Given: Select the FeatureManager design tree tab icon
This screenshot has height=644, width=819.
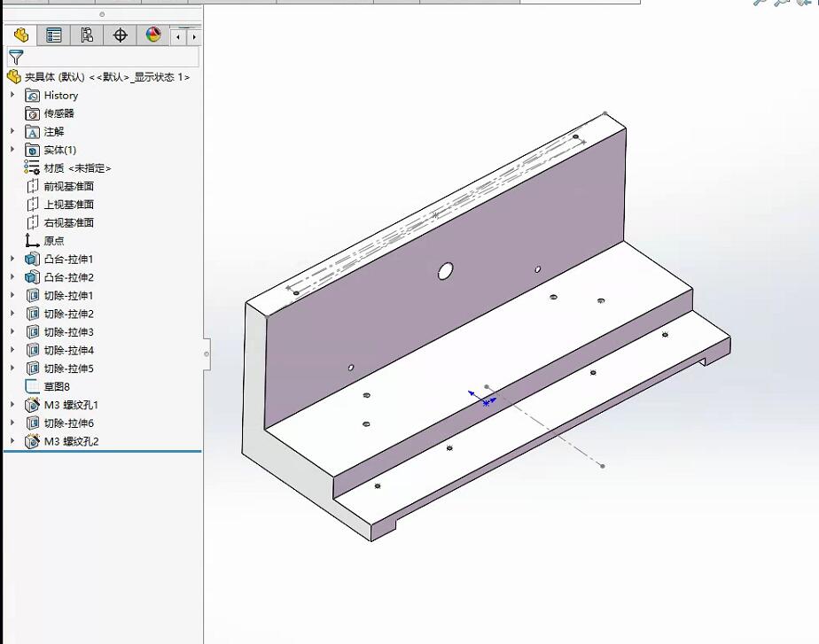Looking at the screenshot, I should (21, 35).
